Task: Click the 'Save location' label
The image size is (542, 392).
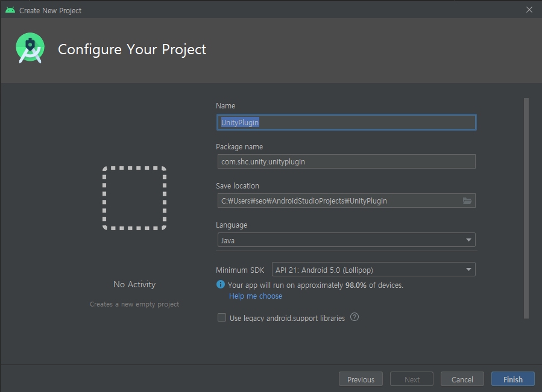Action: (x=238, y=186)
